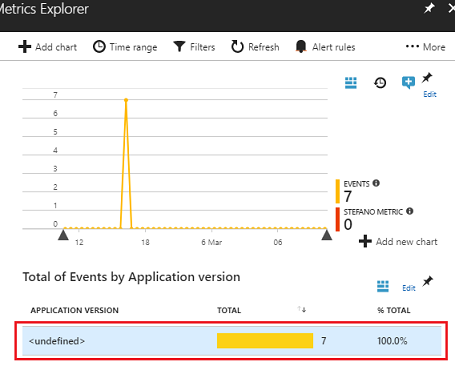Click the info icon beside EVENTS

pyautogui.click(x=376, y=183)
